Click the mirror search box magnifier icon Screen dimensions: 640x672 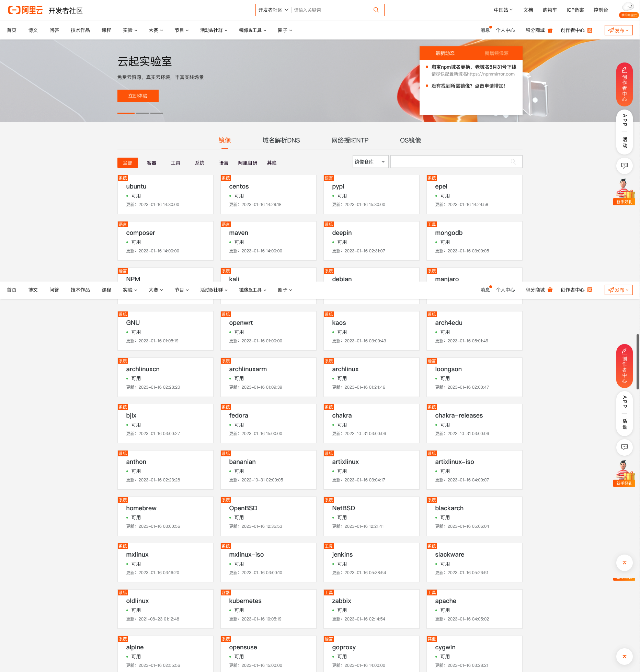point(513,162)
